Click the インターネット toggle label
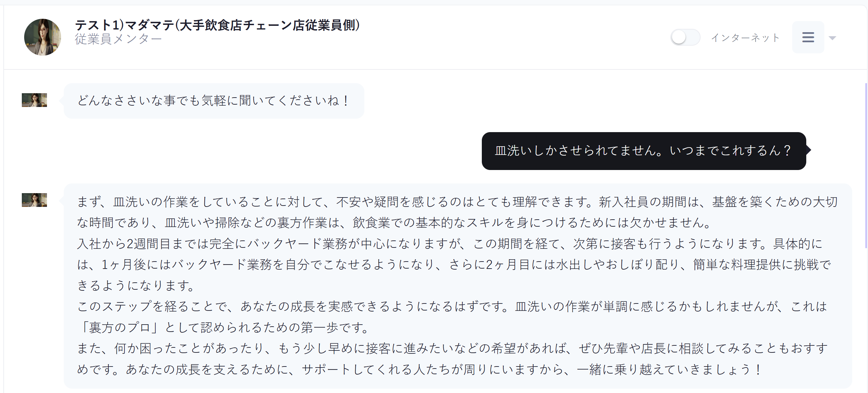 click(x=745, y=38)
